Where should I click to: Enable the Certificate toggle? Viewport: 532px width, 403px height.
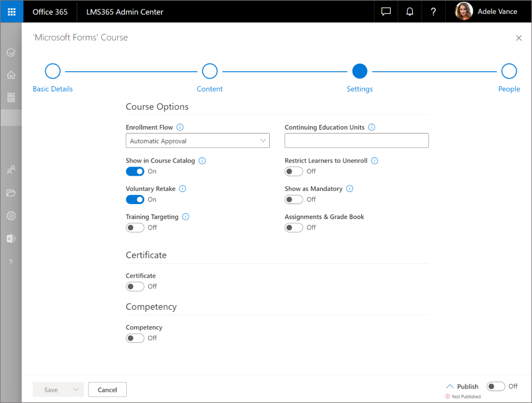(x=135, y=286)
